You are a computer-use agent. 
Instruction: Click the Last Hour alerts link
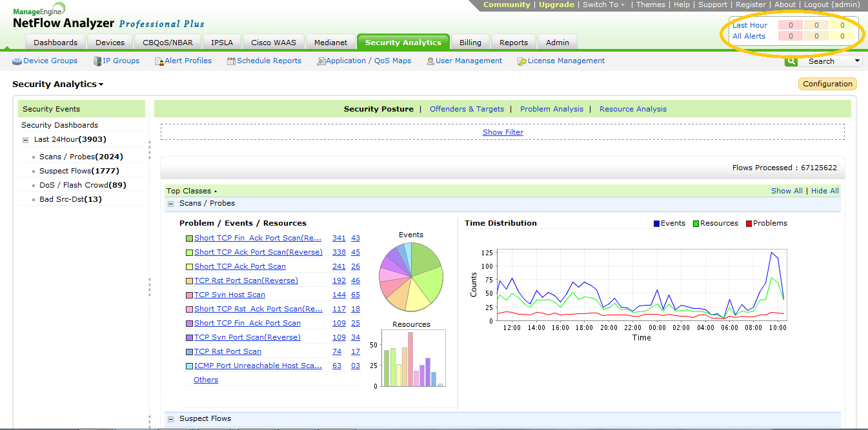(750, 25)
